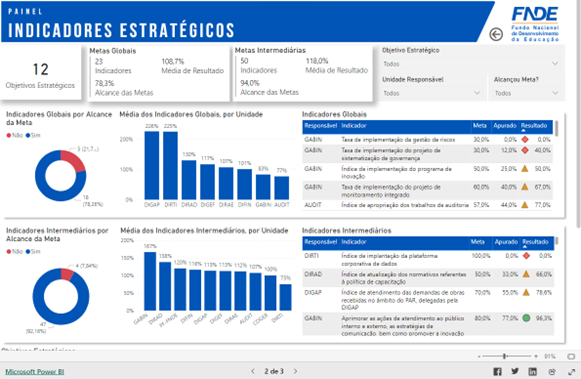Sort Indicadores Intermediários by Resultado column

click(x=535, y=242)
